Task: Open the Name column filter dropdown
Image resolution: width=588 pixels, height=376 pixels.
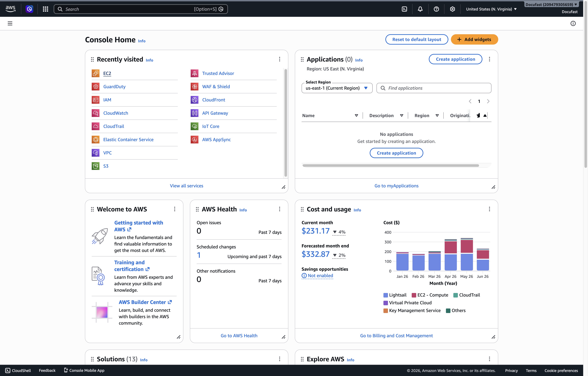Action: 356,115
